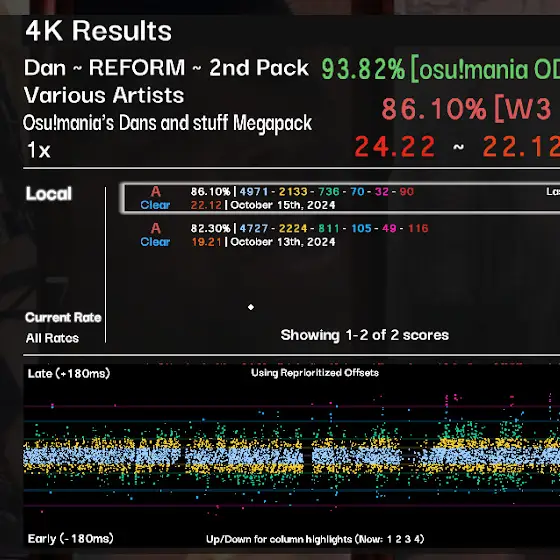Select the Local scores tab

click(49, 194)
